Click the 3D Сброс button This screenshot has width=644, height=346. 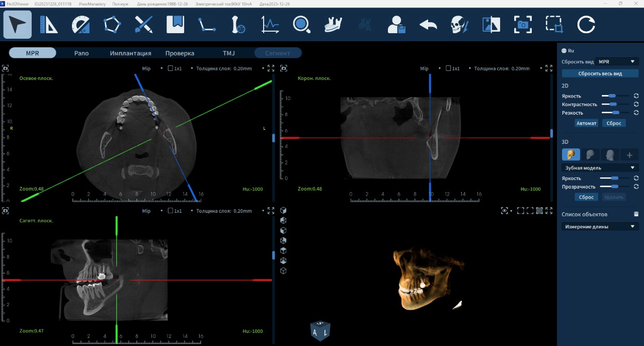tap(587, 197)
